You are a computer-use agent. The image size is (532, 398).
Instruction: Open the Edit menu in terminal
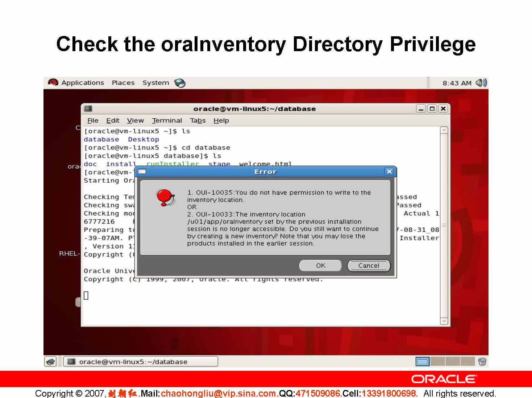tap(113, 120)
